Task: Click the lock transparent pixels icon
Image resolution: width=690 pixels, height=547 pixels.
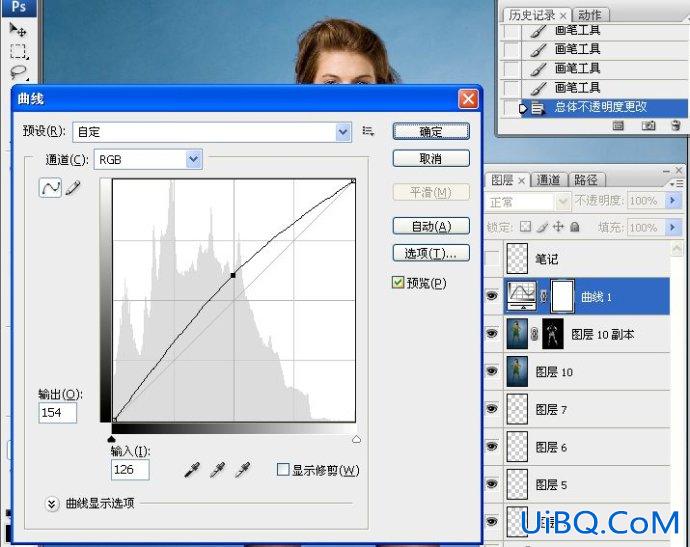Action: click(525, 227)
